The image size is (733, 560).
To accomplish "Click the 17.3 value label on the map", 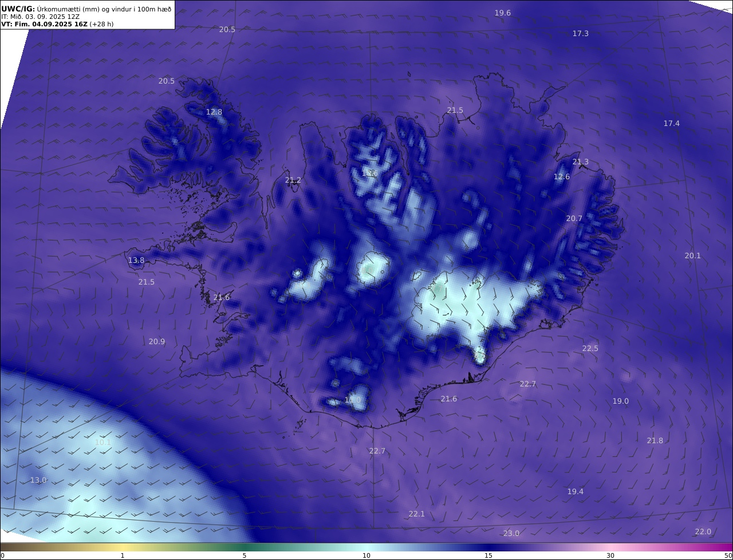I will [581, 34].
